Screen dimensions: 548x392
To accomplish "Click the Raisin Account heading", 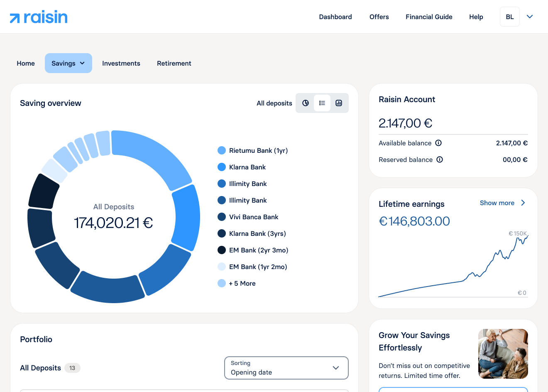I will point(407,99).
